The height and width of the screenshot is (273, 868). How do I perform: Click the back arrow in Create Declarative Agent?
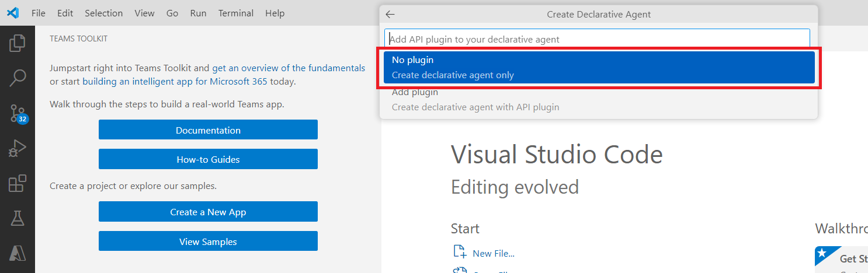click(390, 15)
